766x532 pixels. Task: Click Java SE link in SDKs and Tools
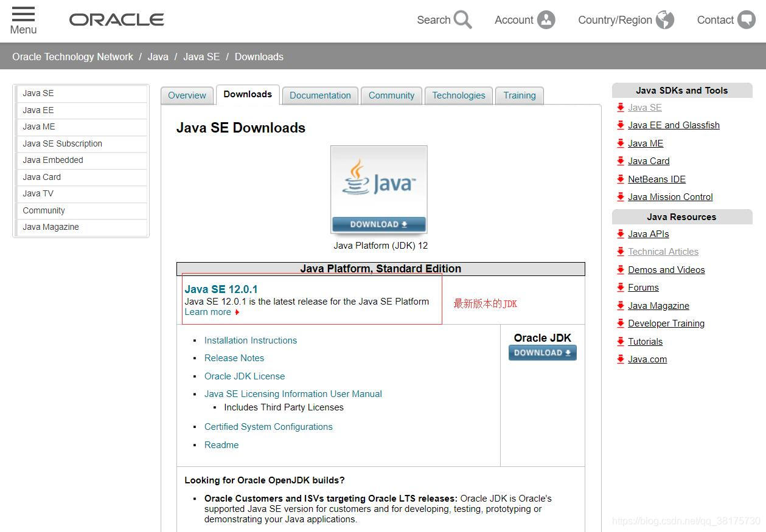click(x=645, y=108)
